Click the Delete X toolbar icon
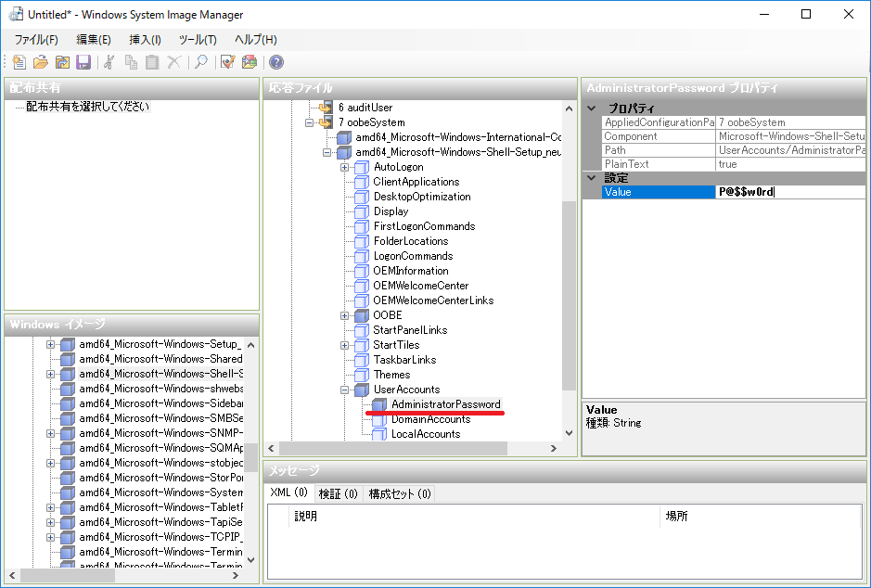The image size is (871, 588). pyautogui.click(x=173, y=62)
